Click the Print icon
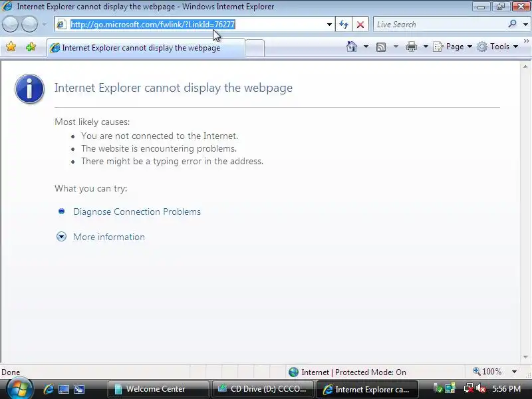Viewport: 532px width, 399px height. pyautogui.click(x=412, y=47)
